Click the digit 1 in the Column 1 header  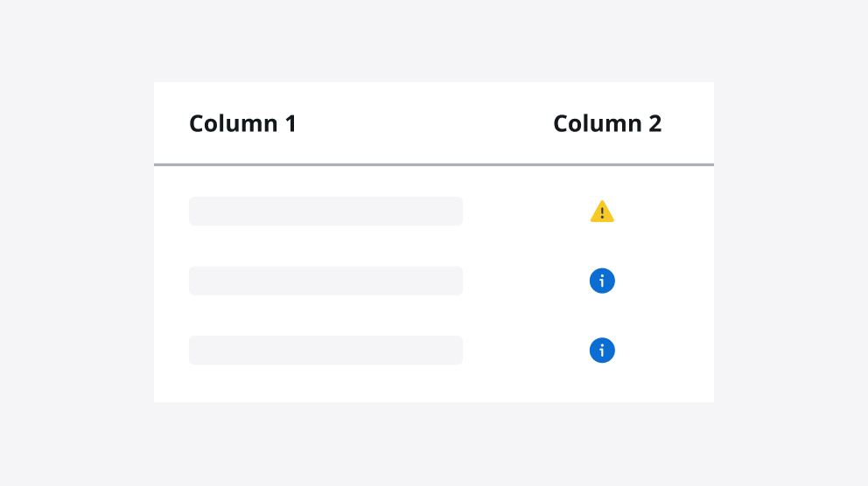pyautogui.click(x=290, y=123)
